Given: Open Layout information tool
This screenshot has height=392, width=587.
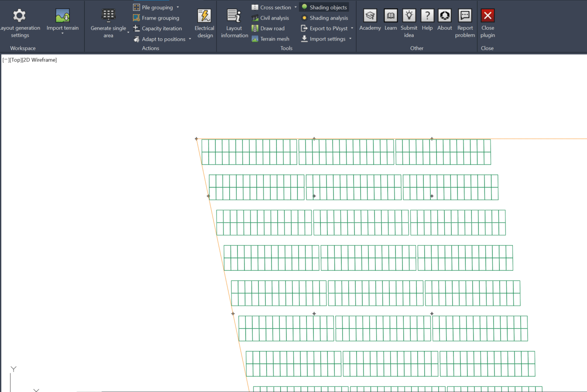Looking at the screenshot, I should 234,16.
